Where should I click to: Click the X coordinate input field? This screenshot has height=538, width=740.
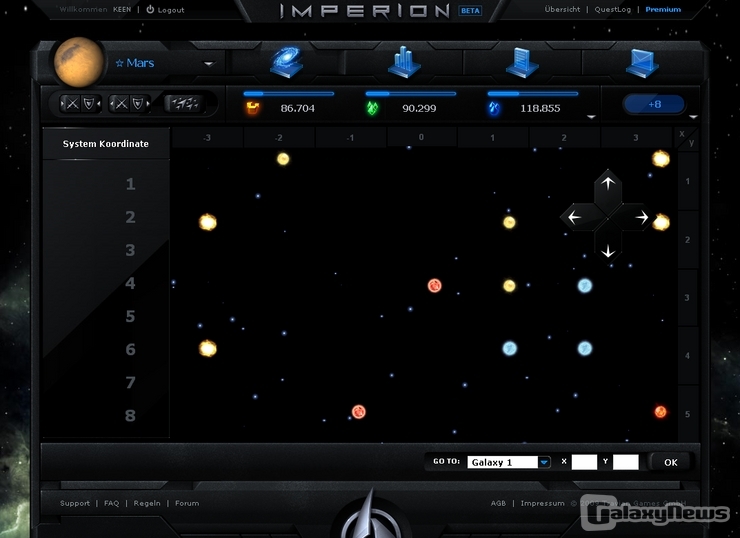tap(584, 462)
